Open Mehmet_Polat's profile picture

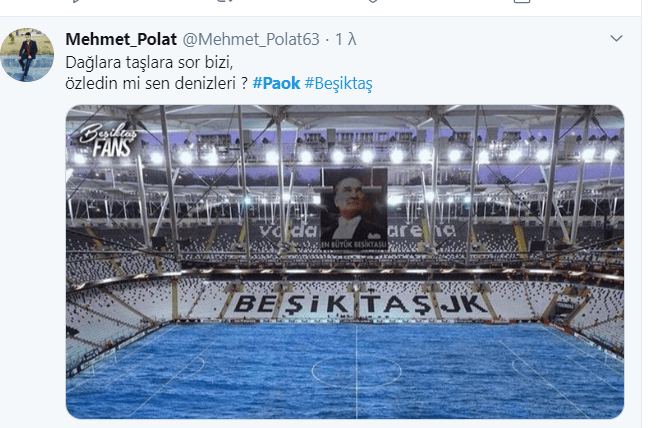[27, 55]
